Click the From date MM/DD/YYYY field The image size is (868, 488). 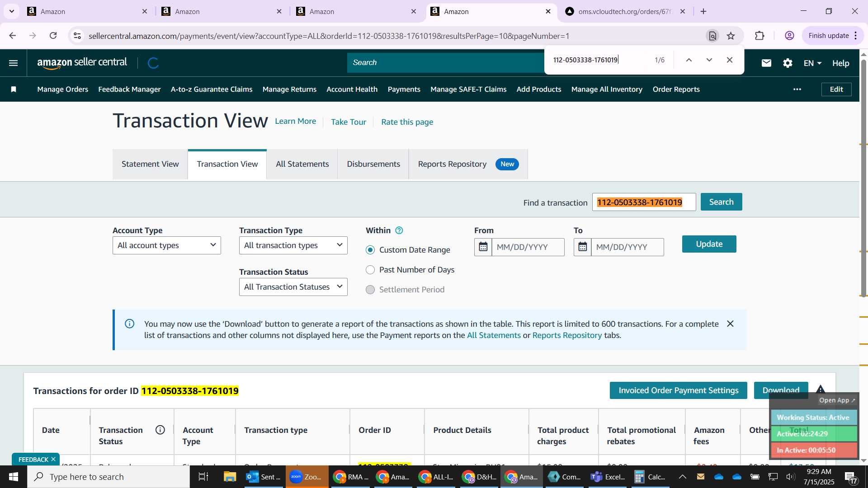pyautogui.click(x=528, y=247)
